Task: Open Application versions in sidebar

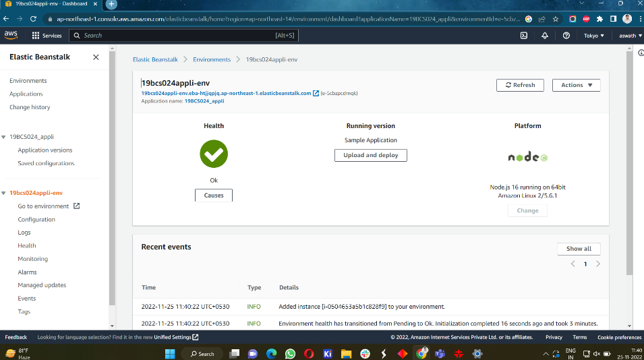Action: [45, 150]
